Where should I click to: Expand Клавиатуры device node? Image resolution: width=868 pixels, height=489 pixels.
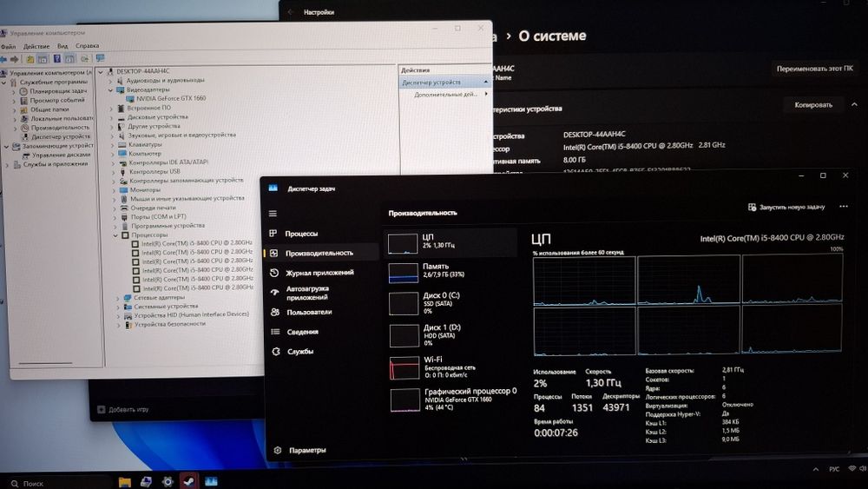coord(112,144)
